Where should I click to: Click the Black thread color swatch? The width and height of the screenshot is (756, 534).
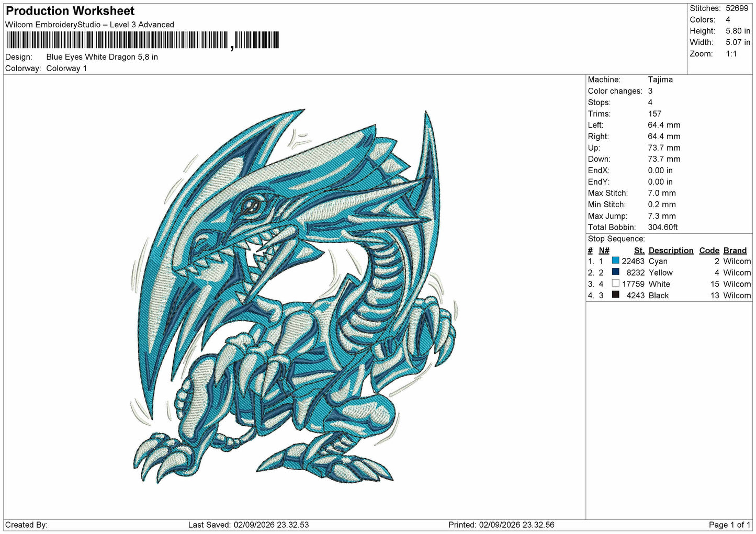click(615, 295)
